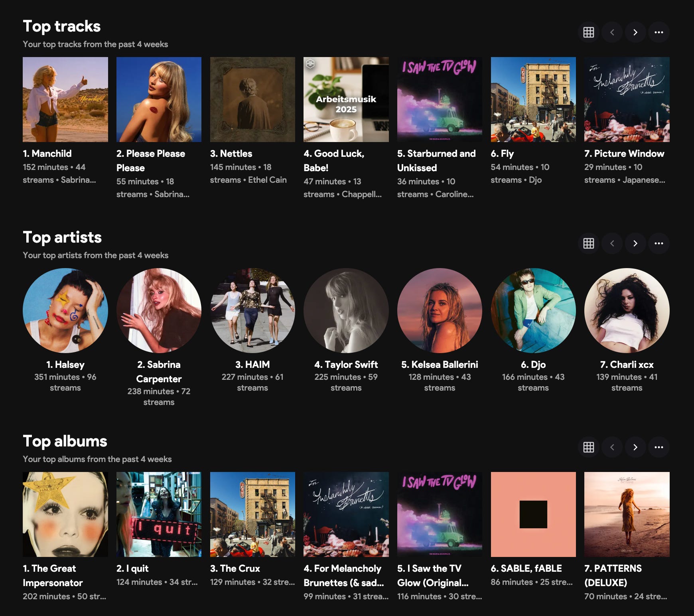Open Nettles track cover art
This screenshot has height=616, width=694.
point(252,99)
